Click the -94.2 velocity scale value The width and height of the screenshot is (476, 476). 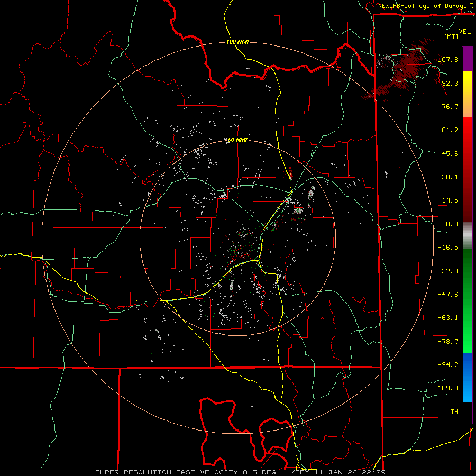(448, 365)
